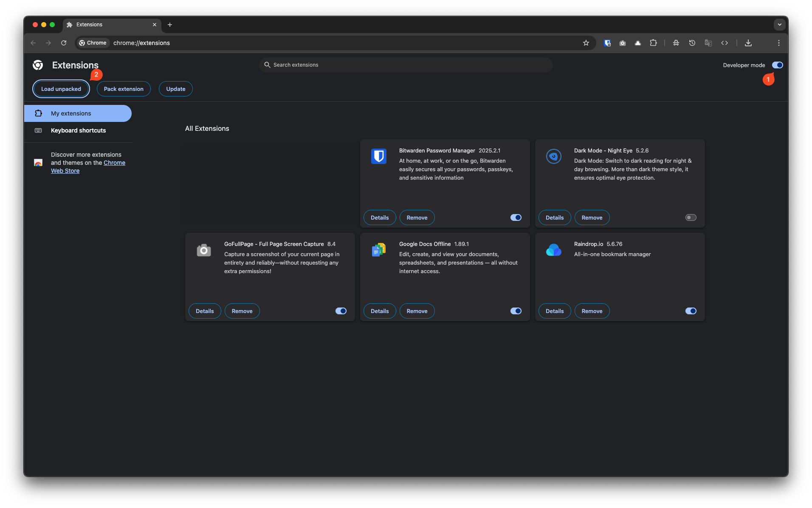This screenshot has width=812, height=508.
Task: Click the Raindrop.io cloud icon in its card
Action: click(554, 250)
